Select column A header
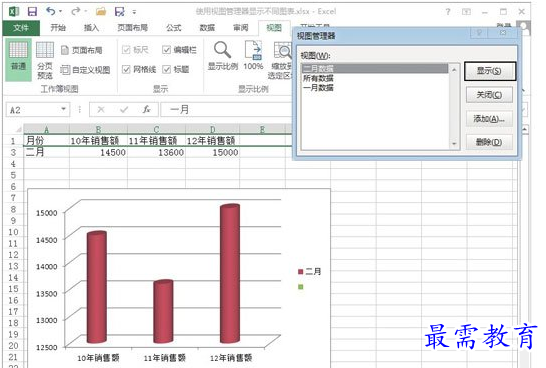The image size is (546, 368). coord(46,129)
